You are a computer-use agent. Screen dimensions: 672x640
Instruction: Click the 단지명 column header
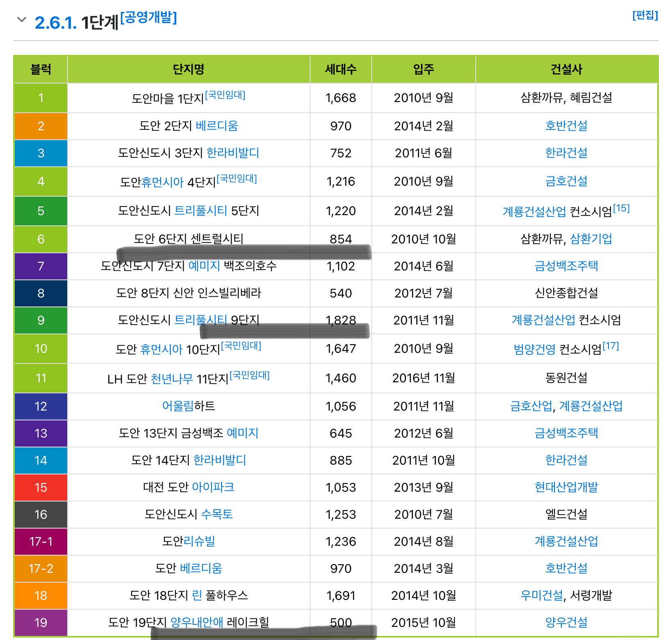(x=188, y=69)
